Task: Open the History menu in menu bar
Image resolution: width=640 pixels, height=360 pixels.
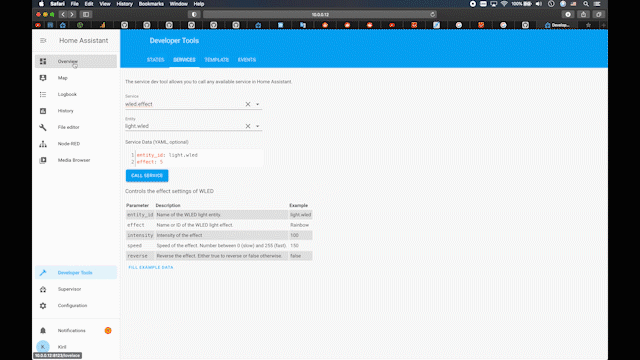Action: click(x=124, y=4)
